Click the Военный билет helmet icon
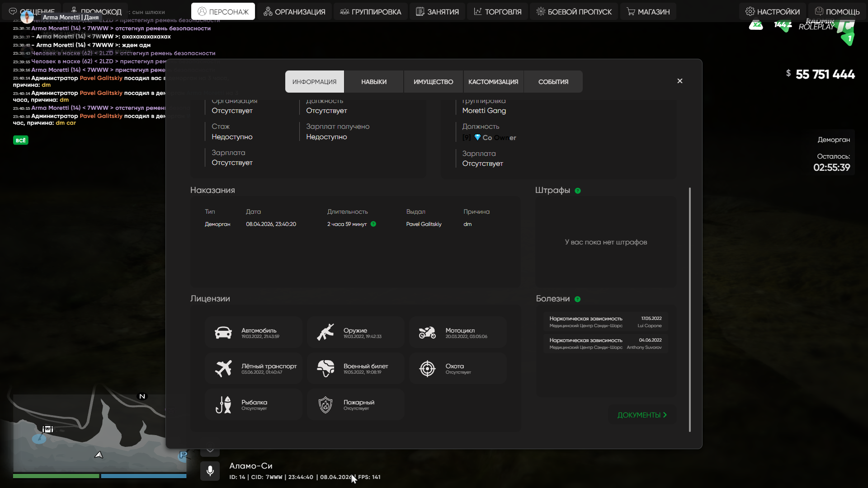Viewport: 868px width, 488px height. pos(325,369)
